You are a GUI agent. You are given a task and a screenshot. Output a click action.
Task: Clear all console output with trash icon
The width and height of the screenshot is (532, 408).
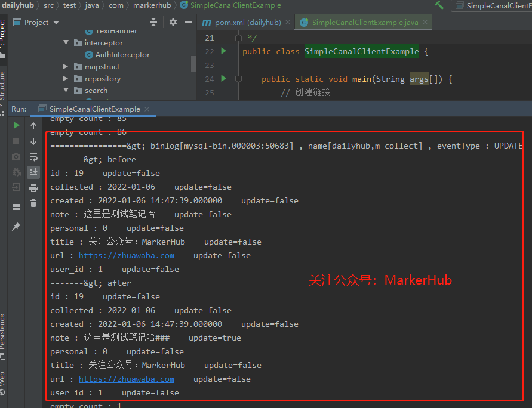point(33,203)
